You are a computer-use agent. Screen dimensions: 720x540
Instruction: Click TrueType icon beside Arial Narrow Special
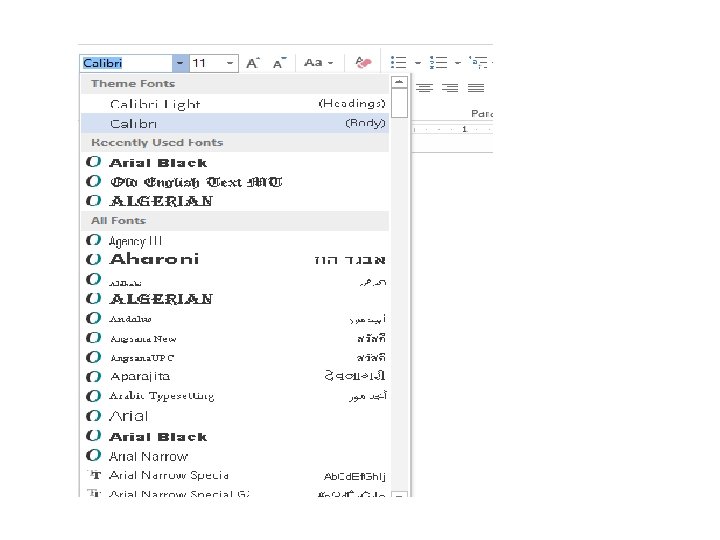tap(94, 474)
